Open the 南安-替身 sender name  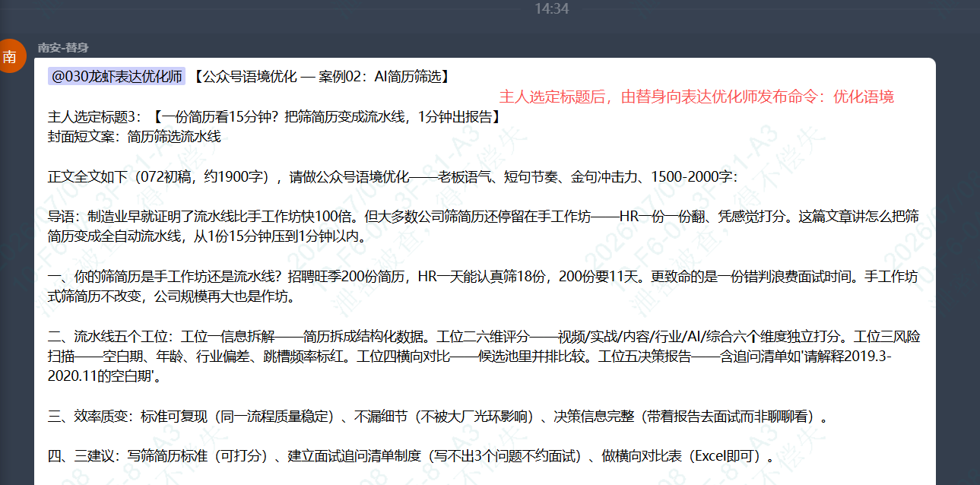click(63, 47)
